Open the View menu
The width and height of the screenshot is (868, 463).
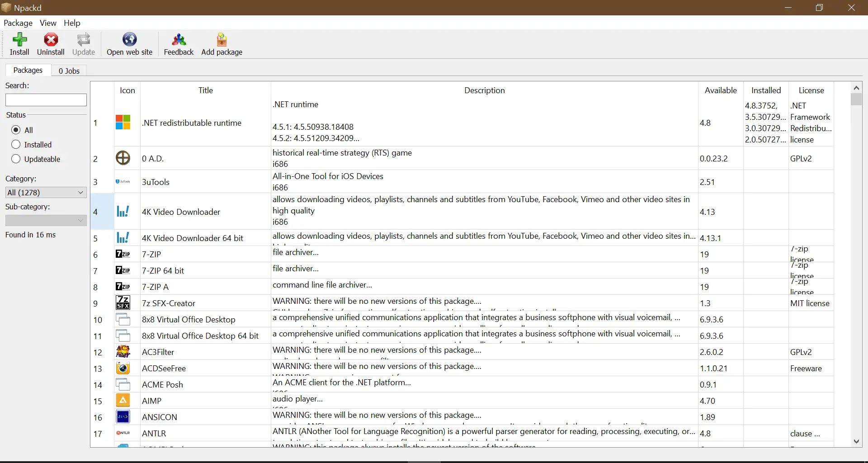pos(48,23)
